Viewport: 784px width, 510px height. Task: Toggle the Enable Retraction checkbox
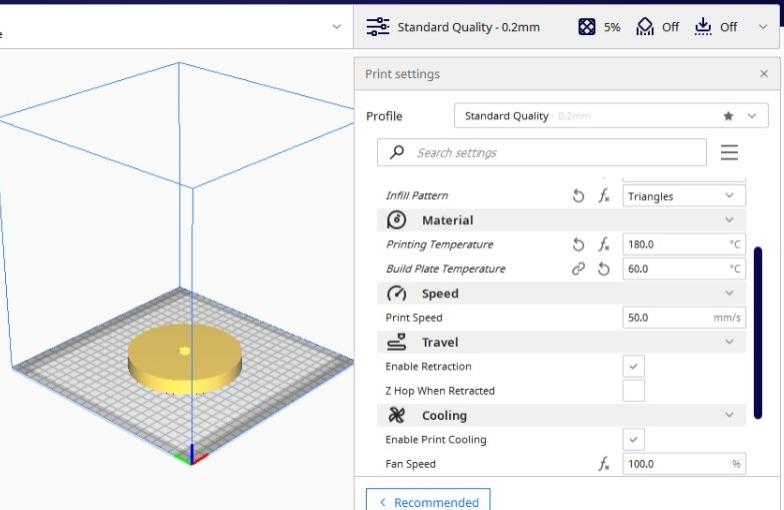click(634, 366)
